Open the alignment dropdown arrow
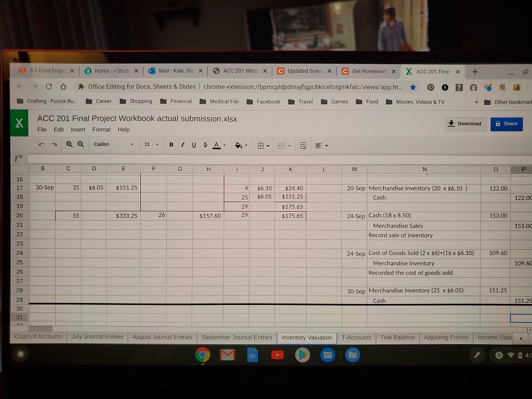Screen dimensions: 532x399 (x=326, y=146)
